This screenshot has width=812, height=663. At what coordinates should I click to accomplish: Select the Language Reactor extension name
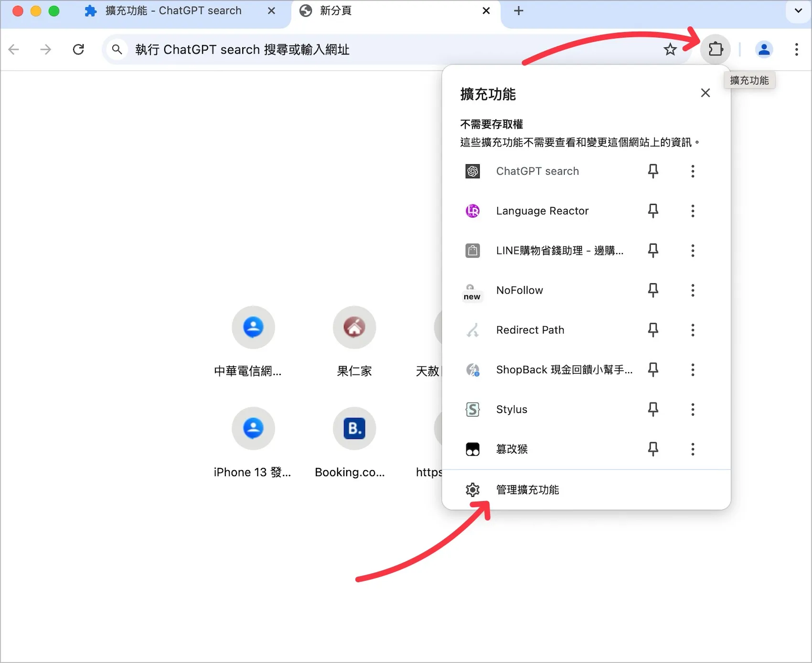[x=542, y=211]
